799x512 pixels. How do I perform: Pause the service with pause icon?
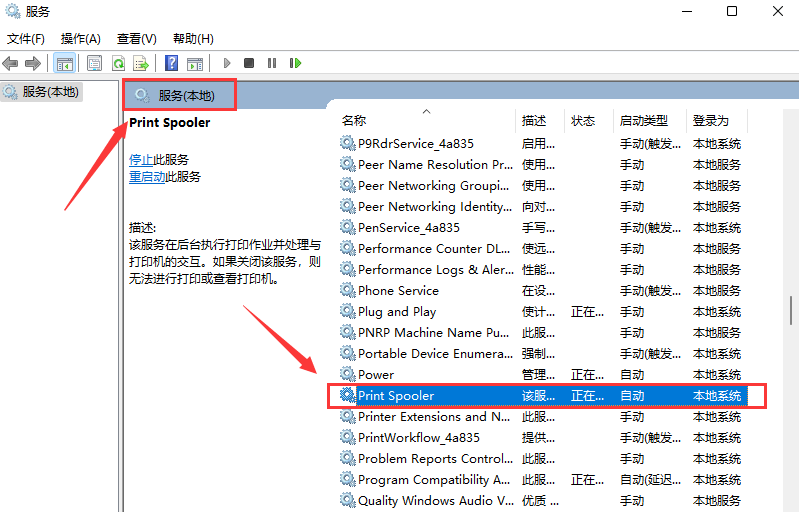(272, 63)
